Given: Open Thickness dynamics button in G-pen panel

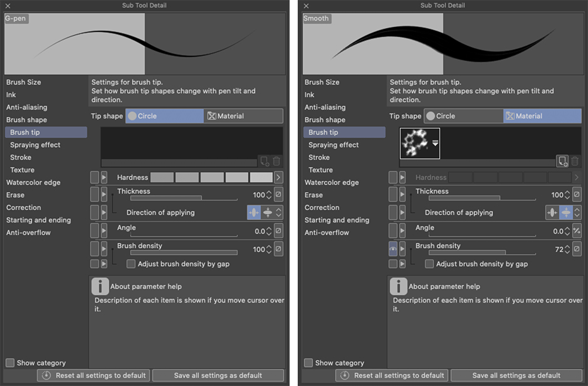Looking at the screenshot, I should point(279,195).
